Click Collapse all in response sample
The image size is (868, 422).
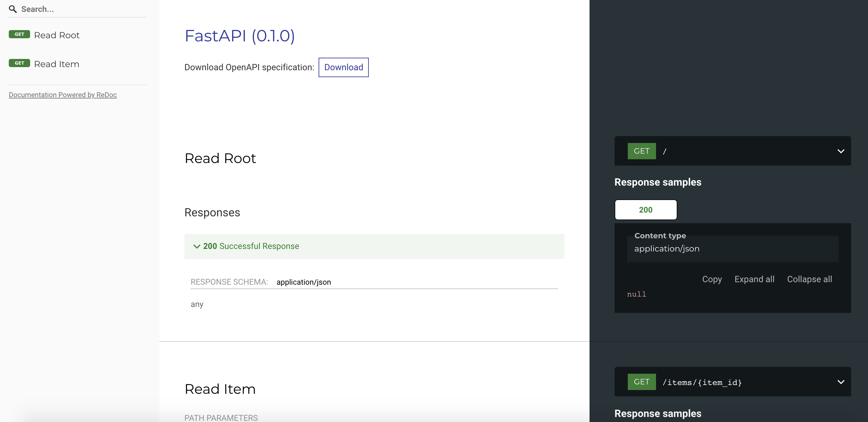pos(809,279)
